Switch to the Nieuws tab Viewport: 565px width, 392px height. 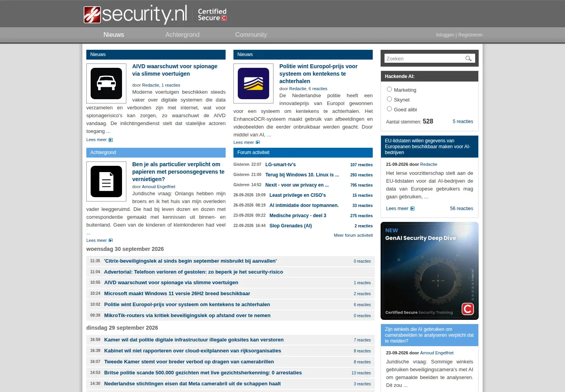tap(114, 35)
